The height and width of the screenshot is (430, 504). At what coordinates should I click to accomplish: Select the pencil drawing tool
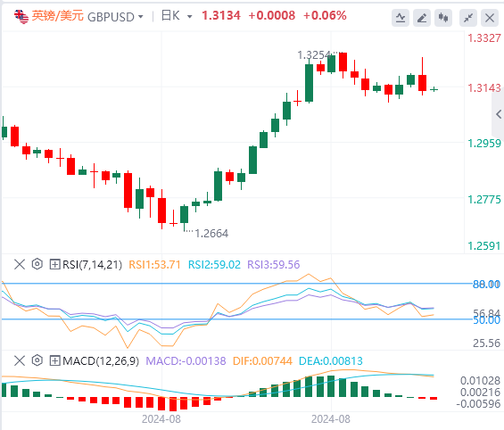[x=422, y=18]
